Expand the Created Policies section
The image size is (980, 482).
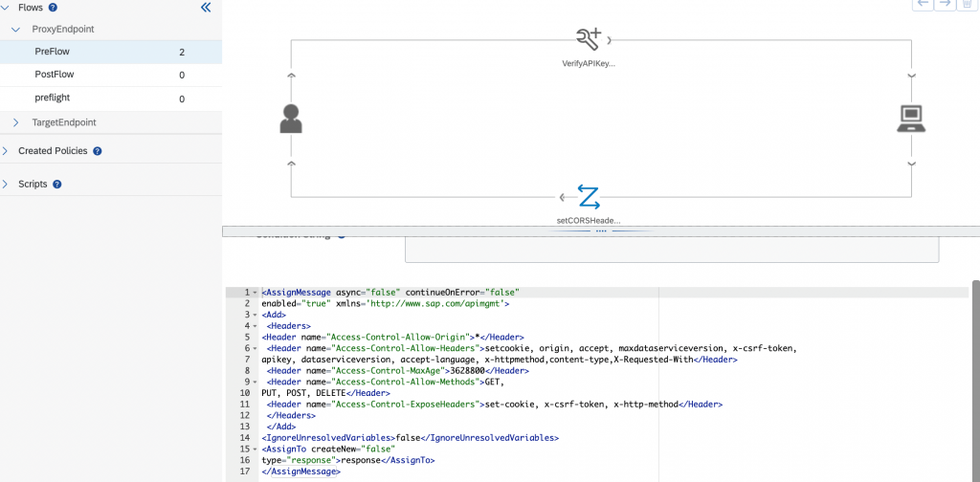click(6, 151)
